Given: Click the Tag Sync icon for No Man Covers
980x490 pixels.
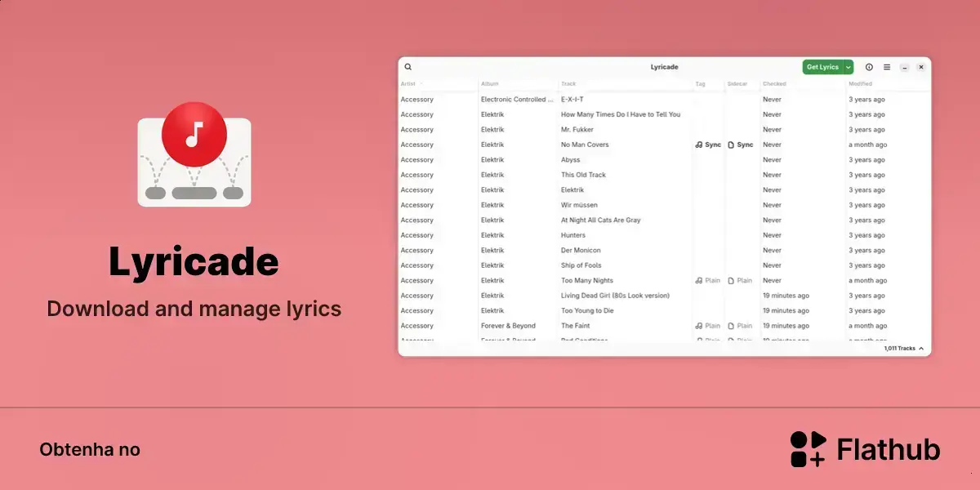Looking at the screenshot, I should [699, 145].
